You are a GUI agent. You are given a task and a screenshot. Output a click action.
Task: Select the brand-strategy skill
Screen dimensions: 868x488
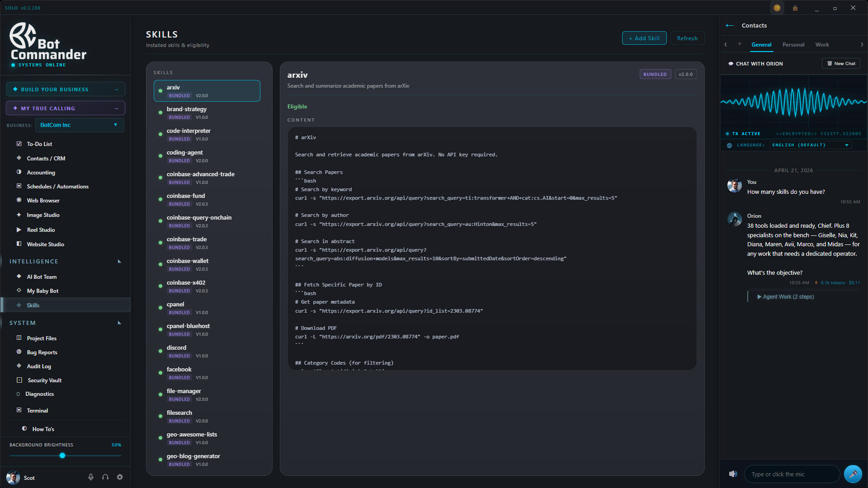click(207, 113)
